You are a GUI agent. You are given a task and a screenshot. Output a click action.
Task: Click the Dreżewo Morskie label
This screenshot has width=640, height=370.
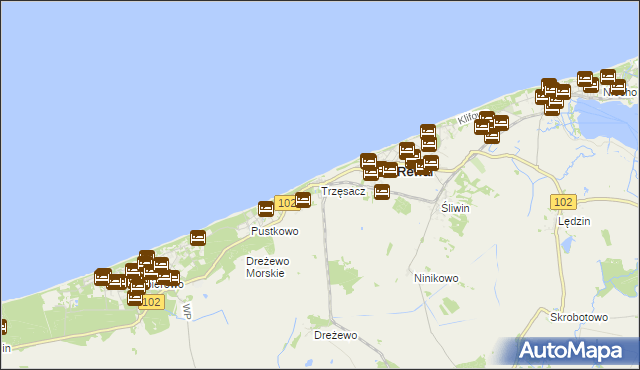coord(268,267)
